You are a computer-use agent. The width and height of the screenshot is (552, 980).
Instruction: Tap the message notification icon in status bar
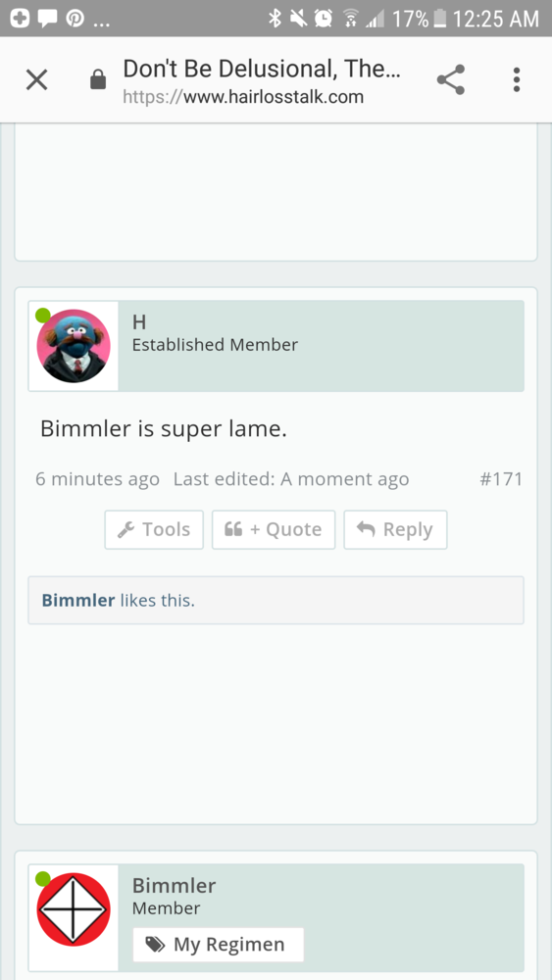point(47,19)
